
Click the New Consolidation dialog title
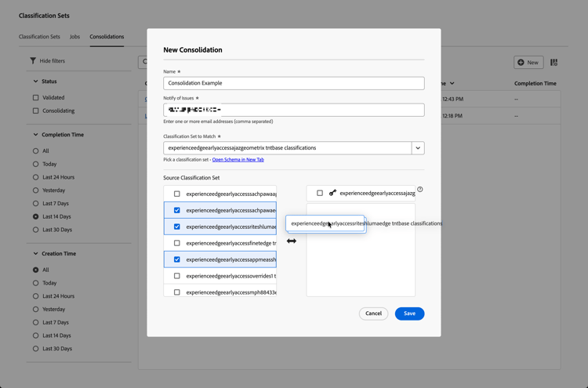click(x=193, y=50)
